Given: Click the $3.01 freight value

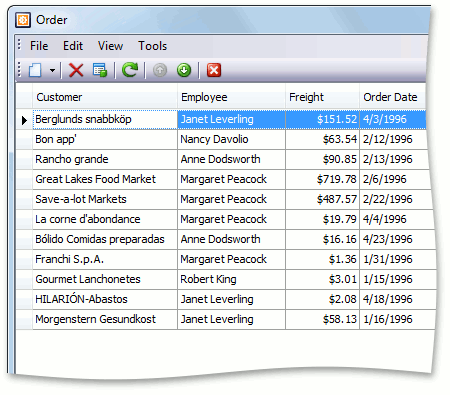Looking at the screenshot, I should coord(343,279).
